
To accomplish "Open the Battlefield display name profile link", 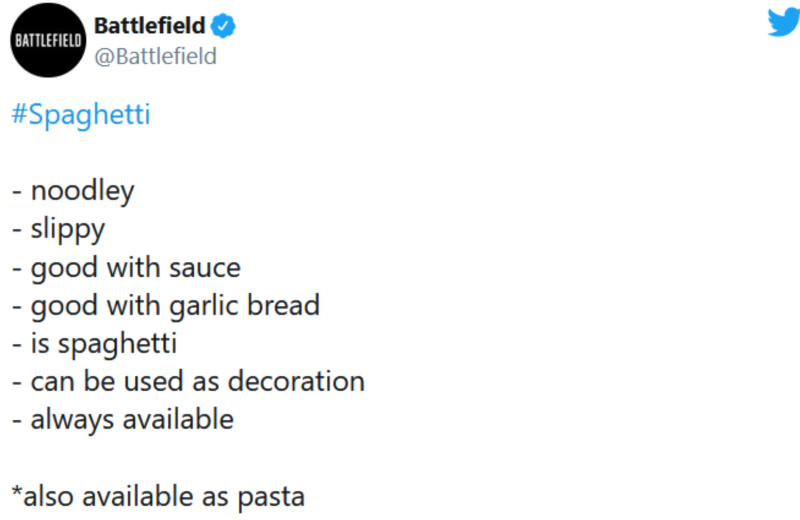I will pos(149,26).
